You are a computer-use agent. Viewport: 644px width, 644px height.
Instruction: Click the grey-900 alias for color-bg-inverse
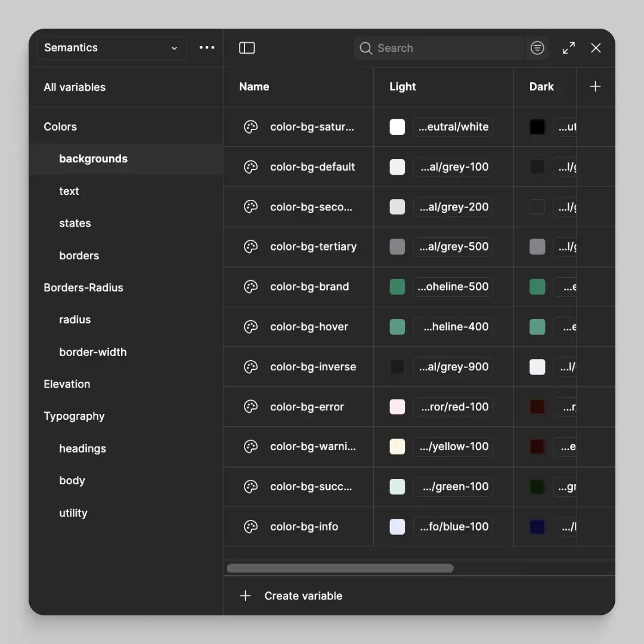[x=453, y=367]
